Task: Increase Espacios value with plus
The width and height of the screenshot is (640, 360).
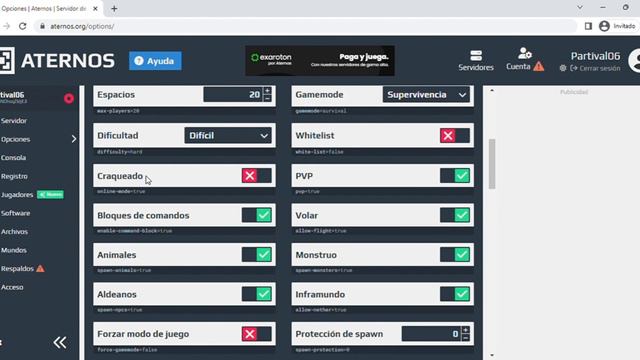Action: point(267,91)
